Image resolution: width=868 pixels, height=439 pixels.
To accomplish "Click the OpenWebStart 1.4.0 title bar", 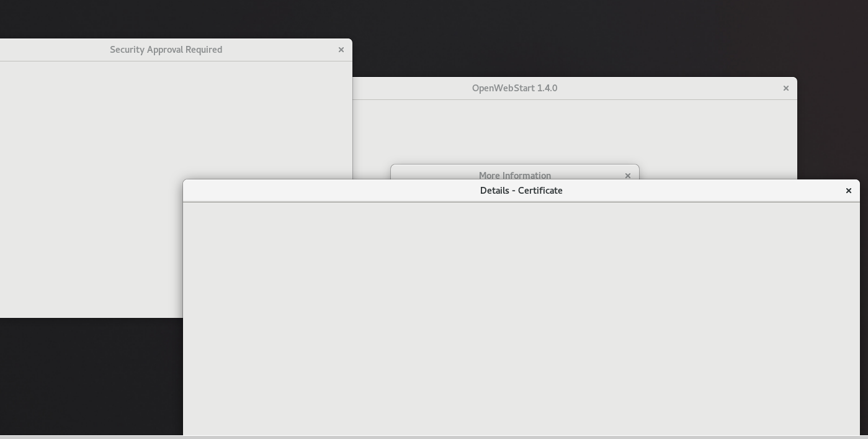I will [x=575, y=88].
